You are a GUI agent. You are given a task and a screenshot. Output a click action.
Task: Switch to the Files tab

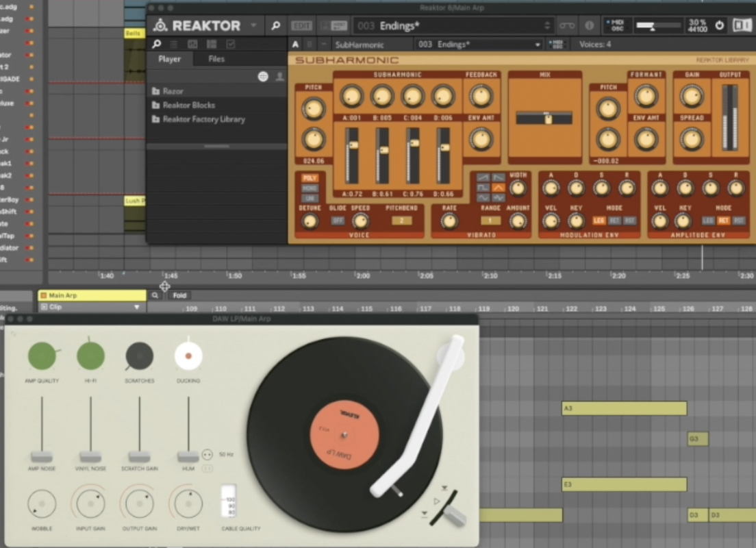(216, 59)
